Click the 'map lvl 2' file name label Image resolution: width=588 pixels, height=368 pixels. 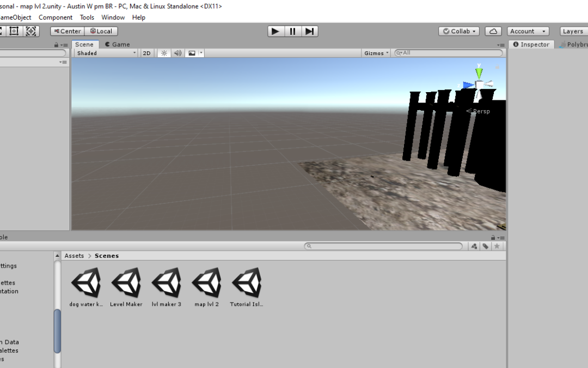pyautogui.click(x=207, y=304)
